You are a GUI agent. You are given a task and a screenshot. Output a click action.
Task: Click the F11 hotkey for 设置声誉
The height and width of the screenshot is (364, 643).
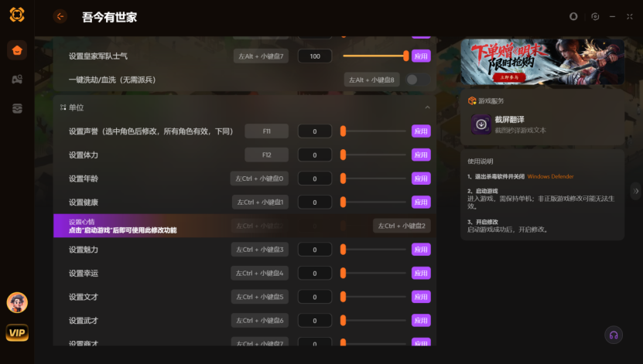[x=266, y=131]
